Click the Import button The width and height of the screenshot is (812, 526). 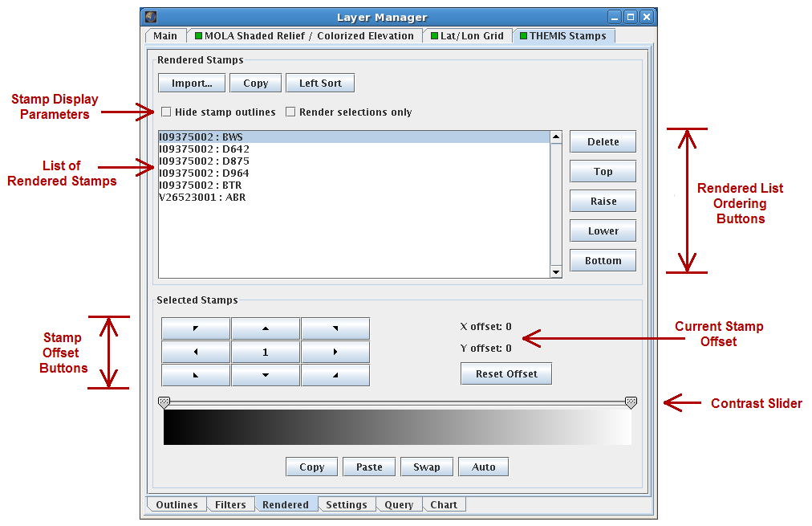point(191,83)
